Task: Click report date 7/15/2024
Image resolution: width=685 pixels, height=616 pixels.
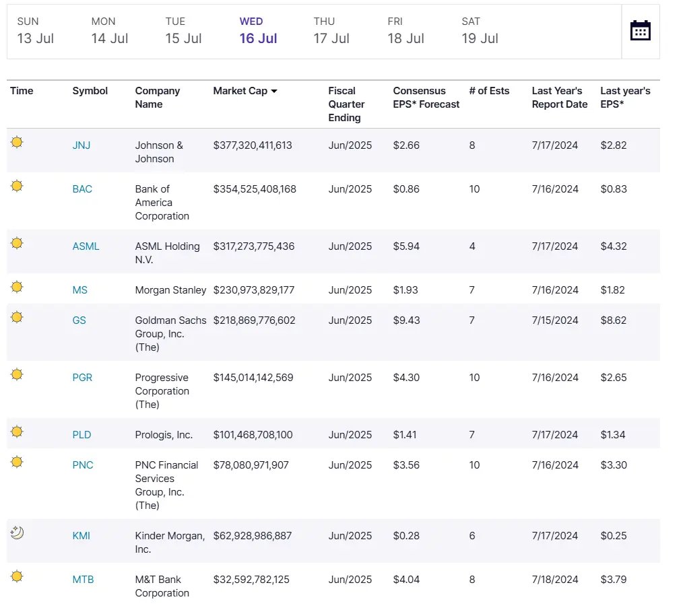Action: (x=555, y=320)
